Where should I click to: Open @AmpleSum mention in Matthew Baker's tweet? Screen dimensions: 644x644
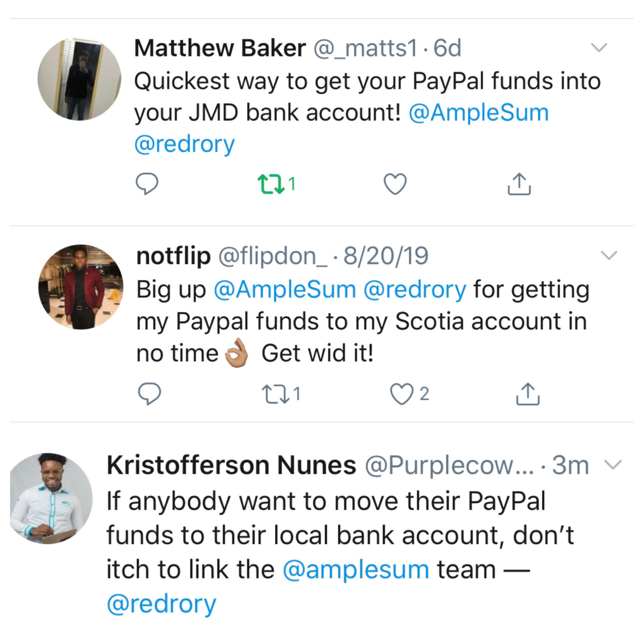point(479,113)
